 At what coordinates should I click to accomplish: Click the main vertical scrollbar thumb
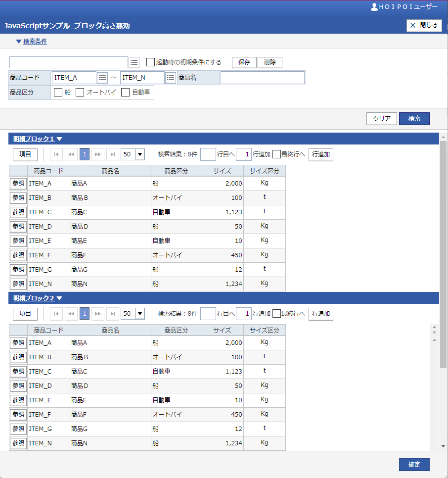[x=443, y=247]
